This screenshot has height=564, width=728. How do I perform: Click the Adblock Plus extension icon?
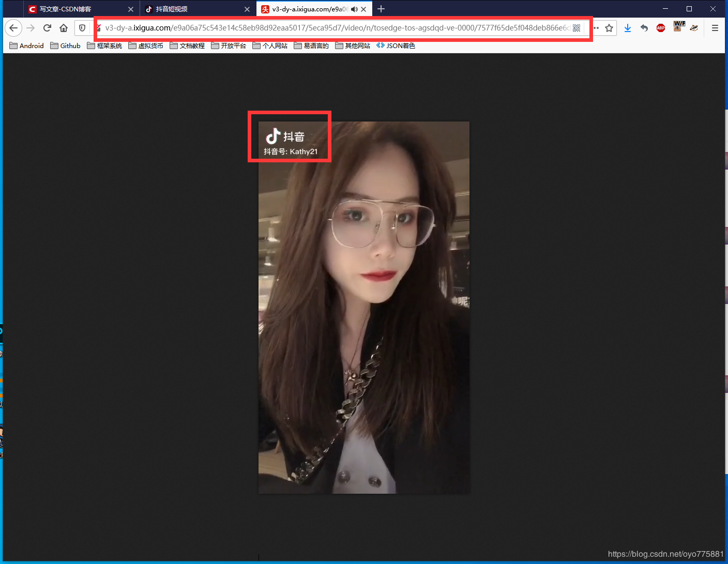tap(660, 28)
